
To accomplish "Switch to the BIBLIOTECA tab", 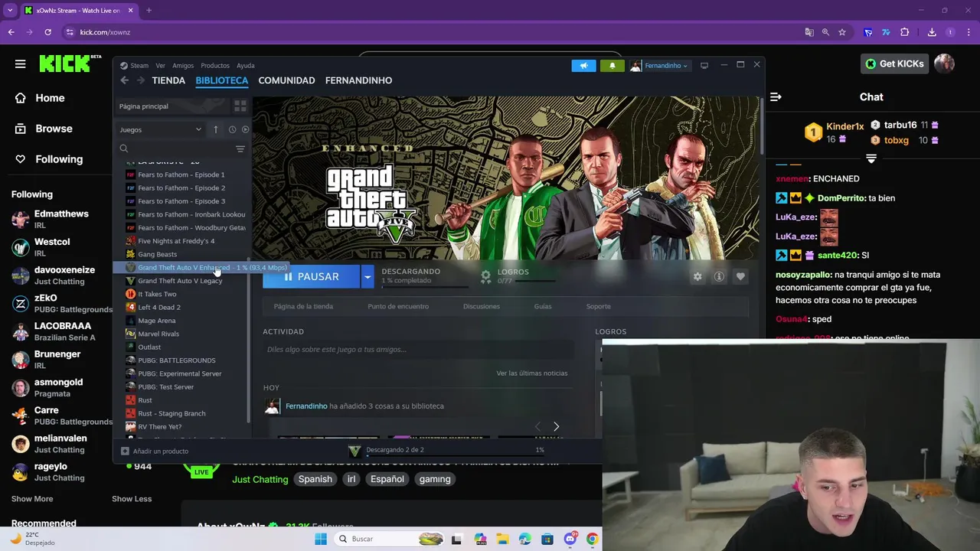I will [222, 80].
